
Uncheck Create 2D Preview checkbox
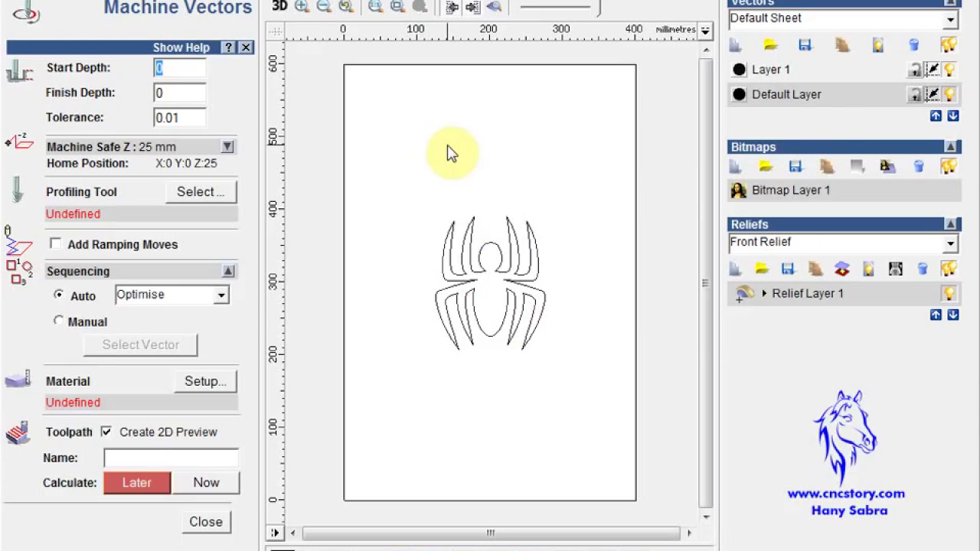pos(106,432)
